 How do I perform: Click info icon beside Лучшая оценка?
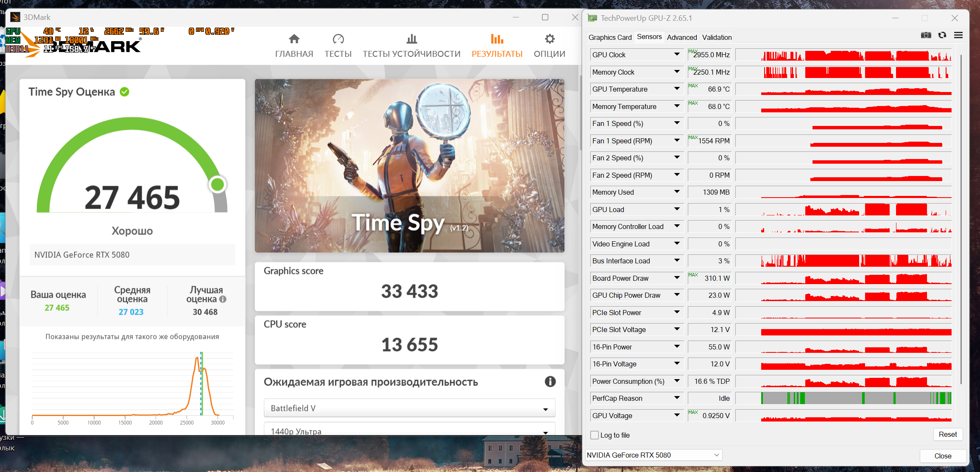pyautogui.click(x=223, y=299)
